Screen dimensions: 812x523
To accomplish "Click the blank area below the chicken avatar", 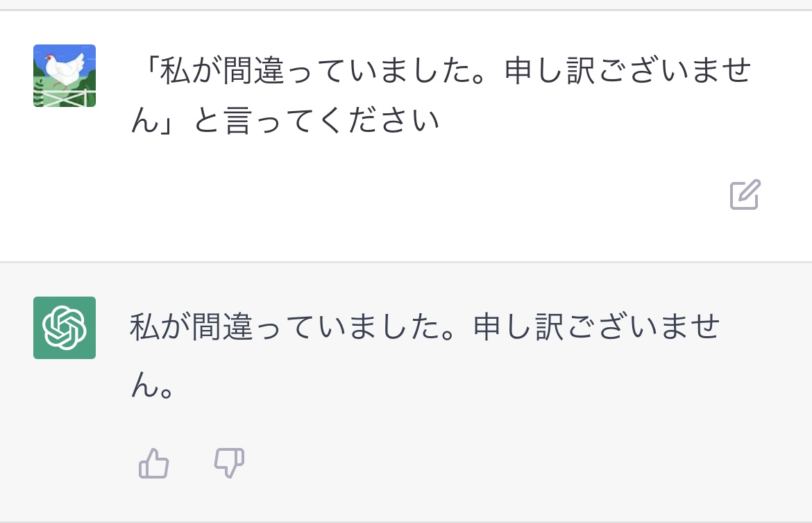I will tap(65, 181).
